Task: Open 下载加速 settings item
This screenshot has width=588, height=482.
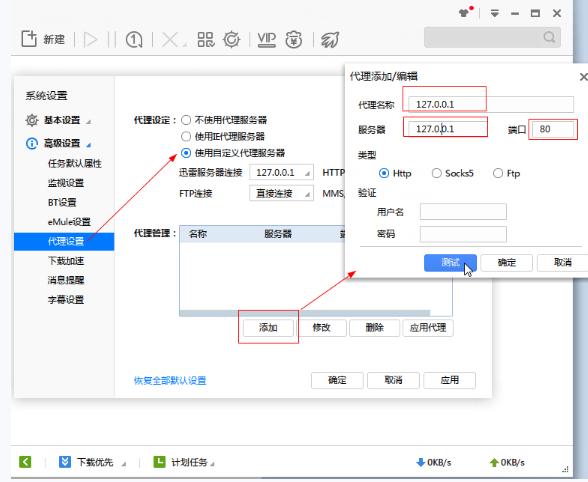Action: click(x=66, y=261)
